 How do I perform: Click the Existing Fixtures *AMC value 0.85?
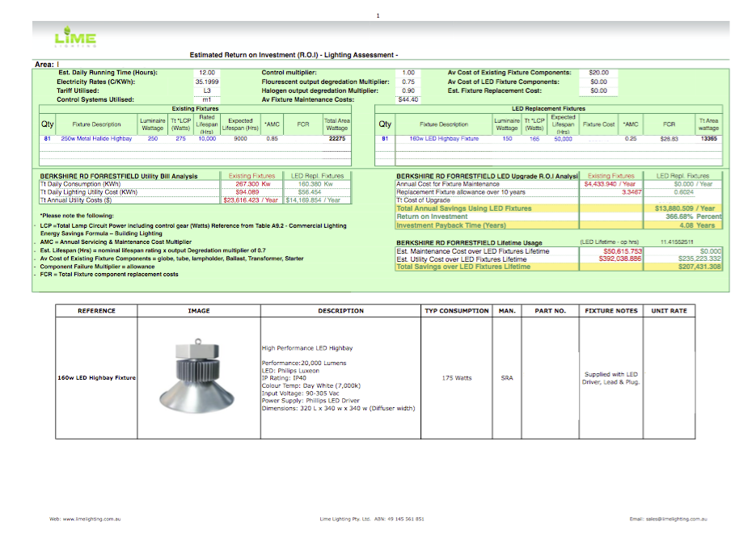pos(272,139)
